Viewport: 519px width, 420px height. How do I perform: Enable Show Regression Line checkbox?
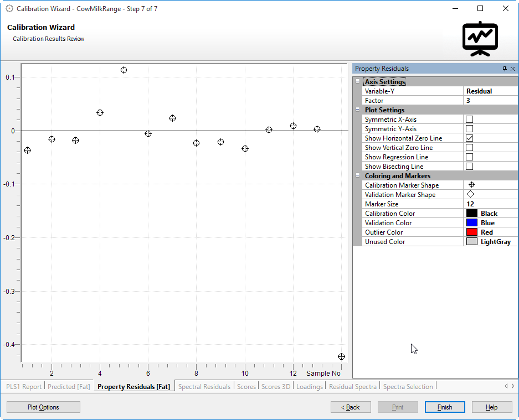click(x=469, y=157)
